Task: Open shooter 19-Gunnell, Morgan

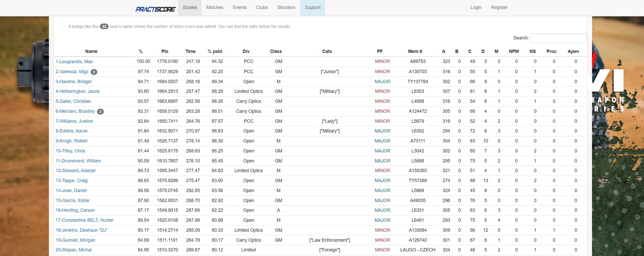Action: click(75, 240)
